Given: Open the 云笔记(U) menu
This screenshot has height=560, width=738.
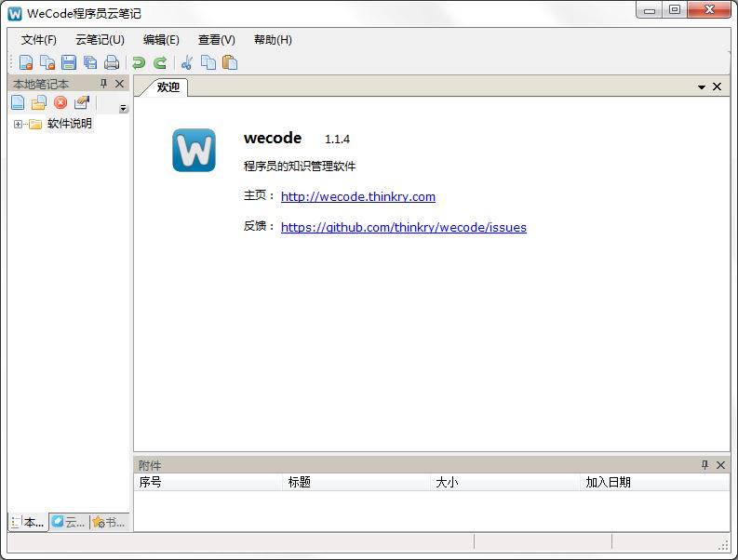Looking at the screenshot, I should click(x=100, y=40).
